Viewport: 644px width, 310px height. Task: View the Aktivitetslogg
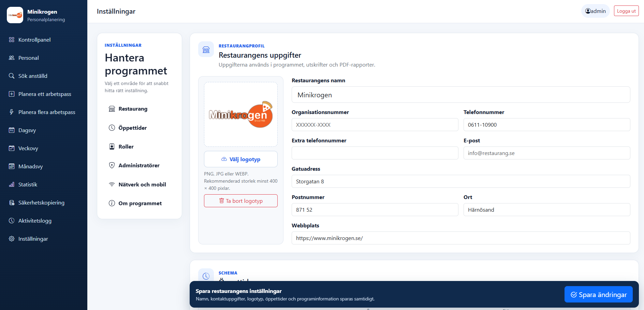click(x=44, y=221)
